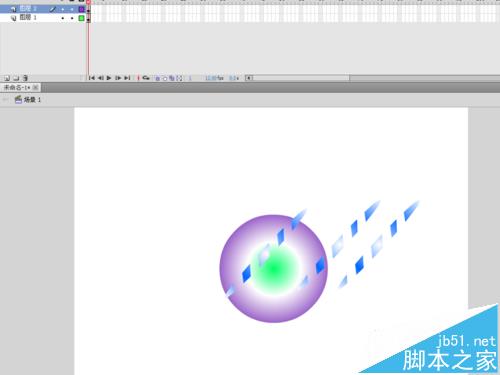
Task: Click the layer type icon of 图层 2
Action: coord(13,9)
